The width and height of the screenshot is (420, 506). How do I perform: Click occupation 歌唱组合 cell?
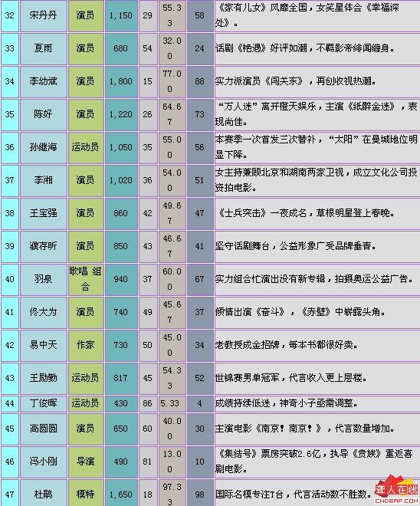click(x=86, y=279)
